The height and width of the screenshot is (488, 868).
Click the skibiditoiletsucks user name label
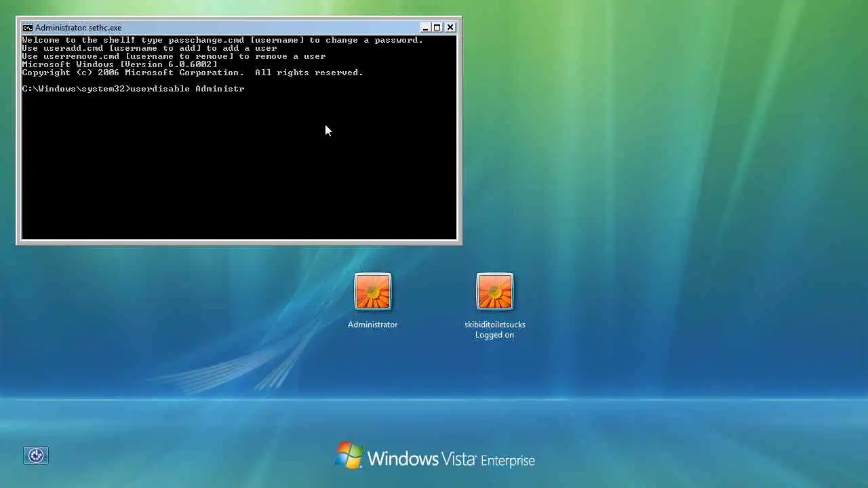[x=494, y=325]
